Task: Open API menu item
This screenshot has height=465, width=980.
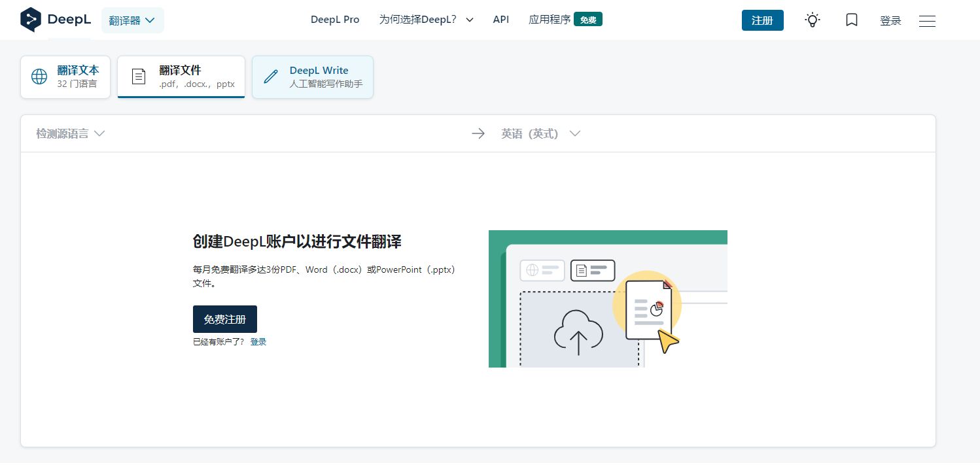Action: (x=501, y=20)
